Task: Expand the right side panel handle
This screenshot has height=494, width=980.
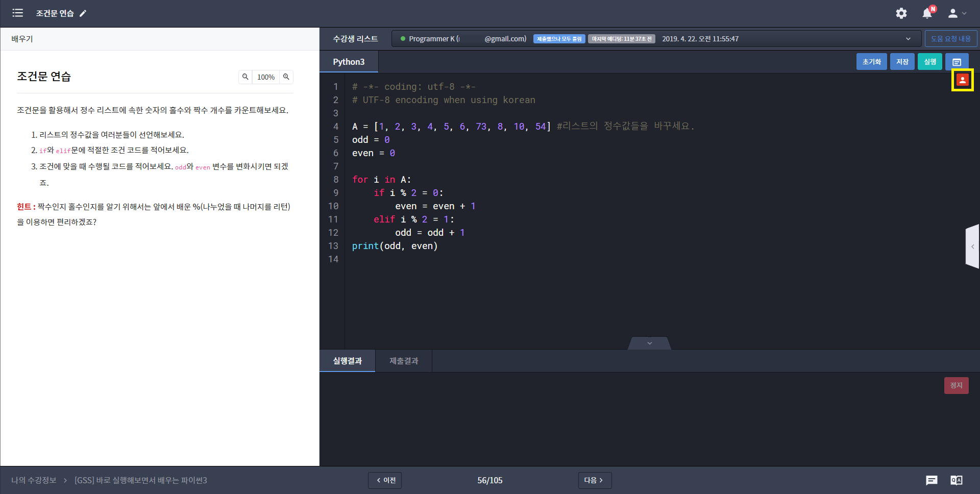Action: [972, 246]
